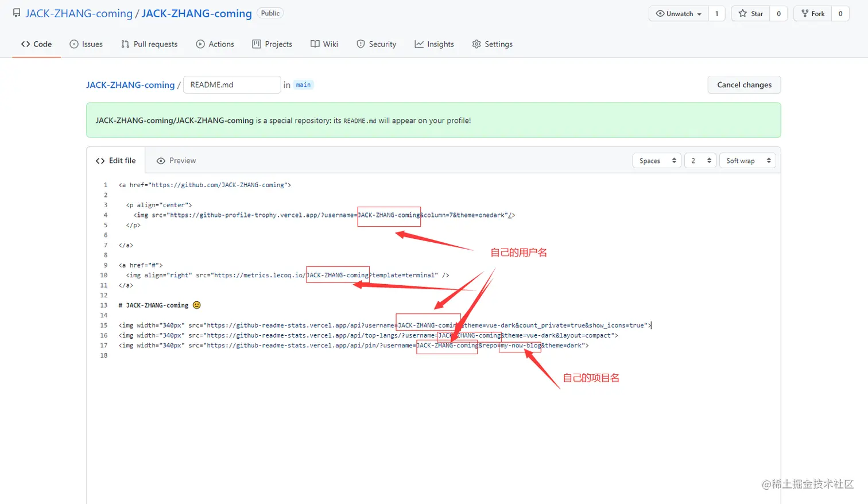Click the README.md filename field
The image size is (868, 504).
pos(232,85)
